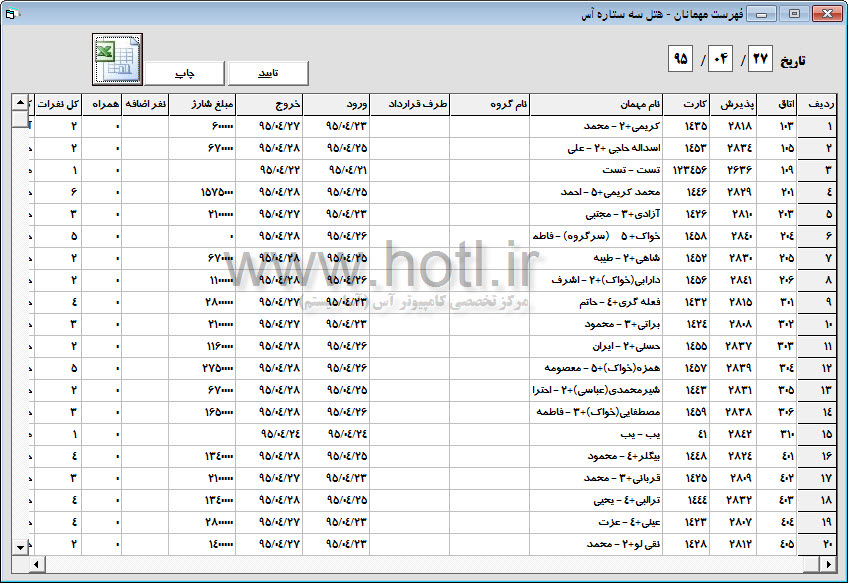Click the Excel export icon button

point(117,59)
